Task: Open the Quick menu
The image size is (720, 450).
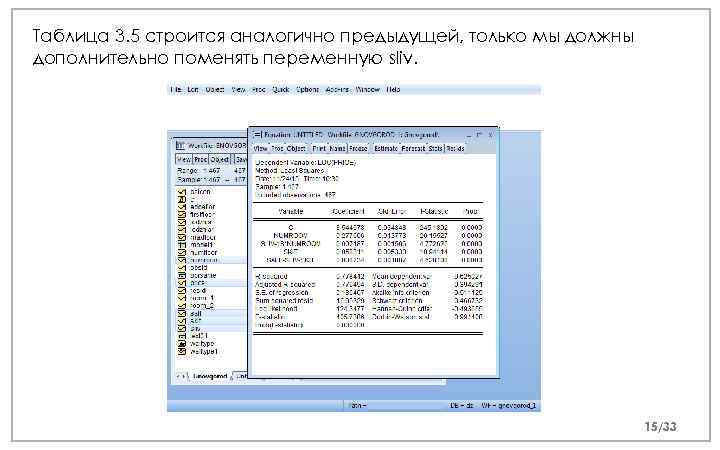Action: click(x=281, y=90)
